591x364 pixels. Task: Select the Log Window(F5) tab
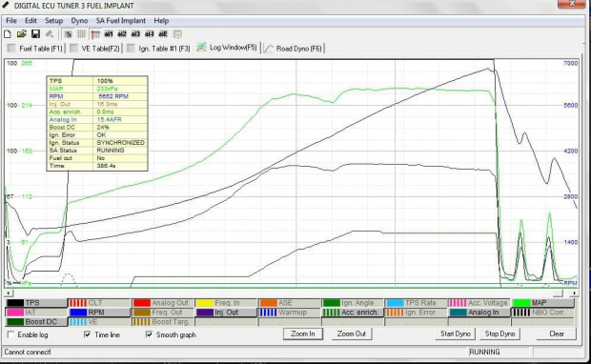point(227,48)
